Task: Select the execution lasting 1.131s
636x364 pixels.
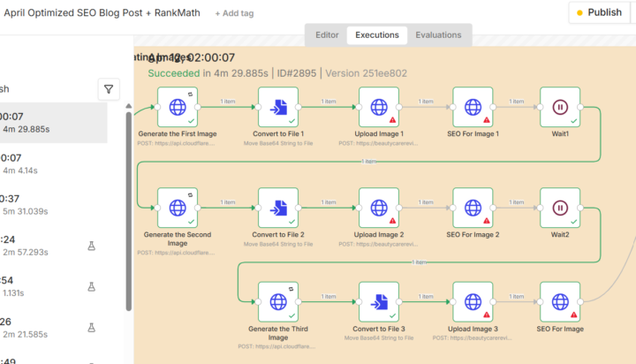Action: click(54, 287)
